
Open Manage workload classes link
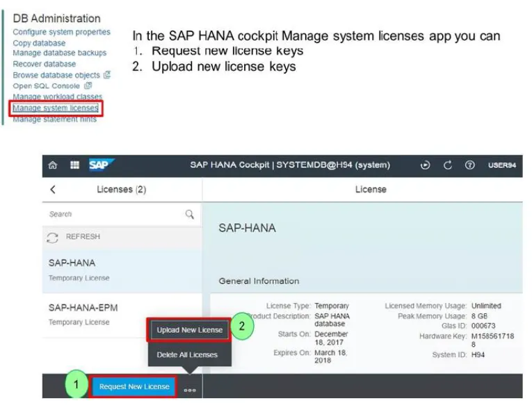coord(57,97)
